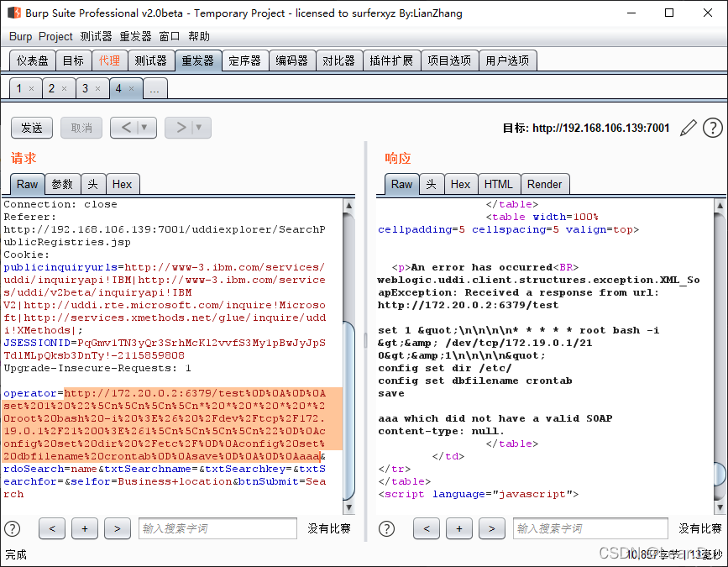Switch request view to 参数 tab

[x=63, y=184]
